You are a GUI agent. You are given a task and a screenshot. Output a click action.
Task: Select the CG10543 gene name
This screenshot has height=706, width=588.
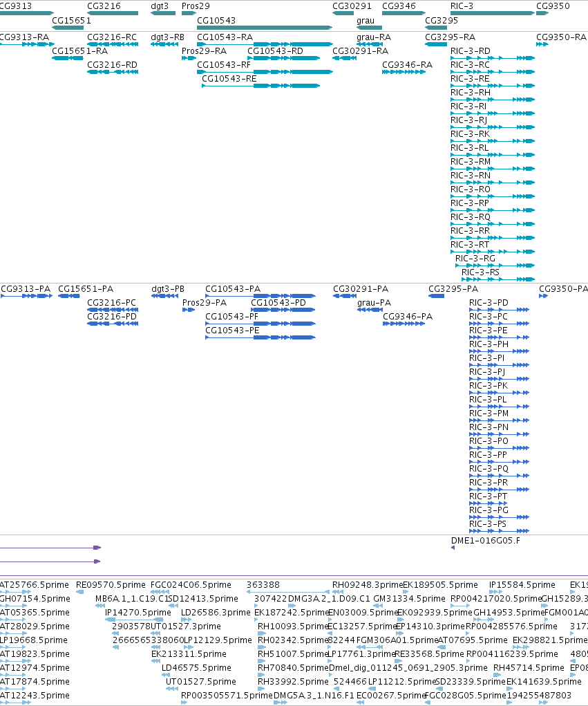216,20
